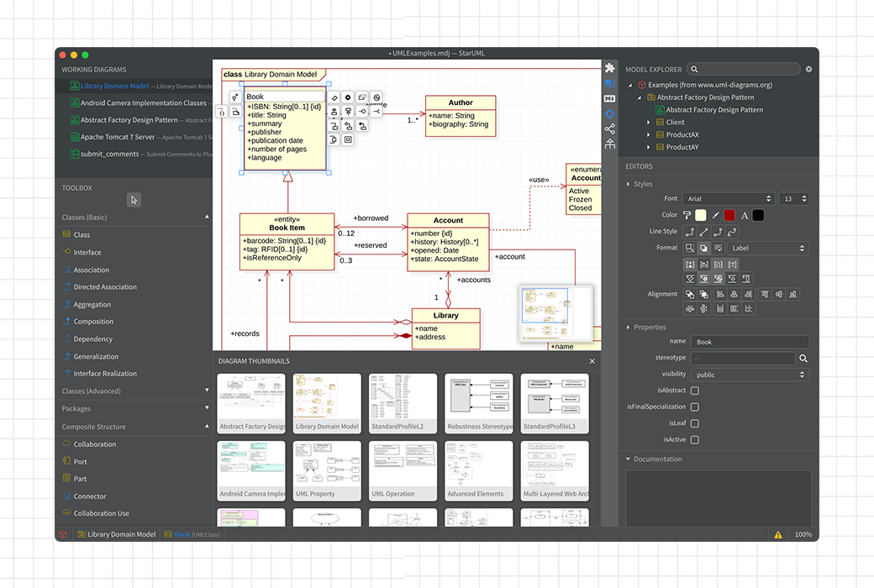Click the share/network icon in right sidebar strip

pos(610,129)
